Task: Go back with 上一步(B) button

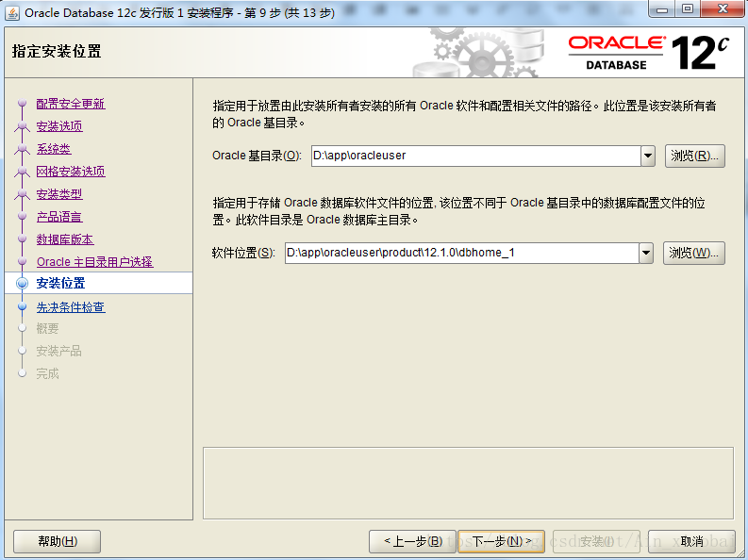Action: coord(412,541)
